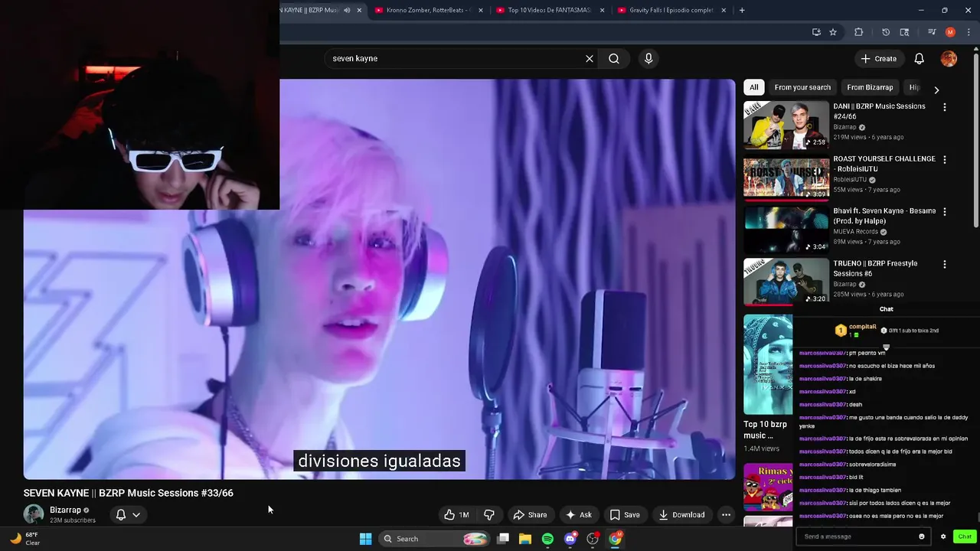Click the Create button
The height and width of the screenshot is (551, 980).
(879, 58)
